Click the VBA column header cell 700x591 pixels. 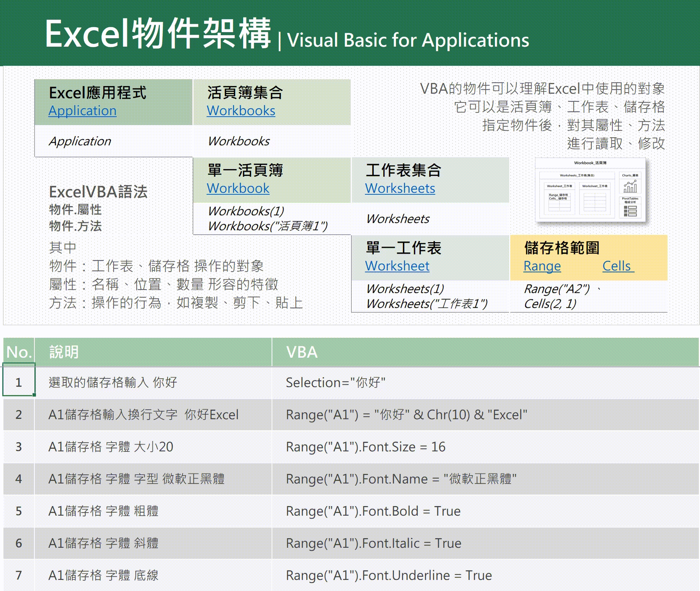[485, 352]
